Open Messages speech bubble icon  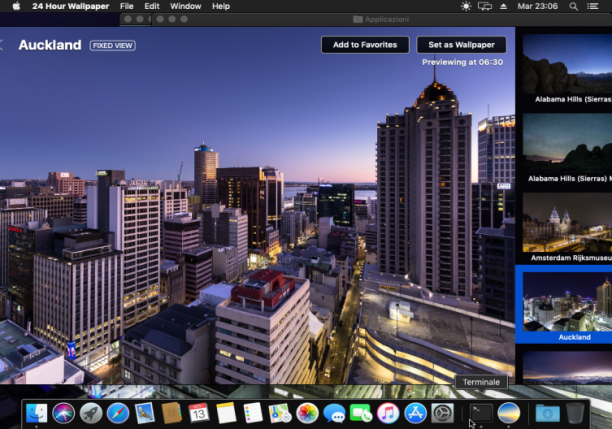point(334,413)
